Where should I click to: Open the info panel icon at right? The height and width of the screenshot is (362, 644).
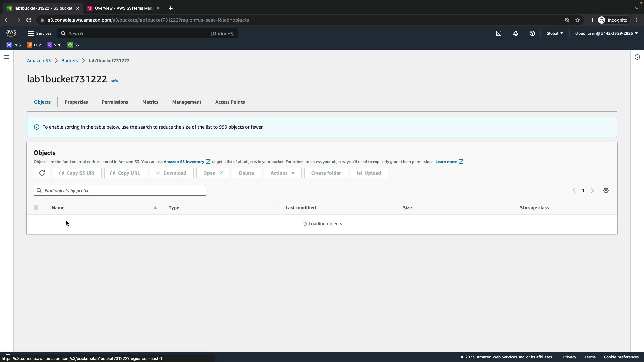point(637,57)
